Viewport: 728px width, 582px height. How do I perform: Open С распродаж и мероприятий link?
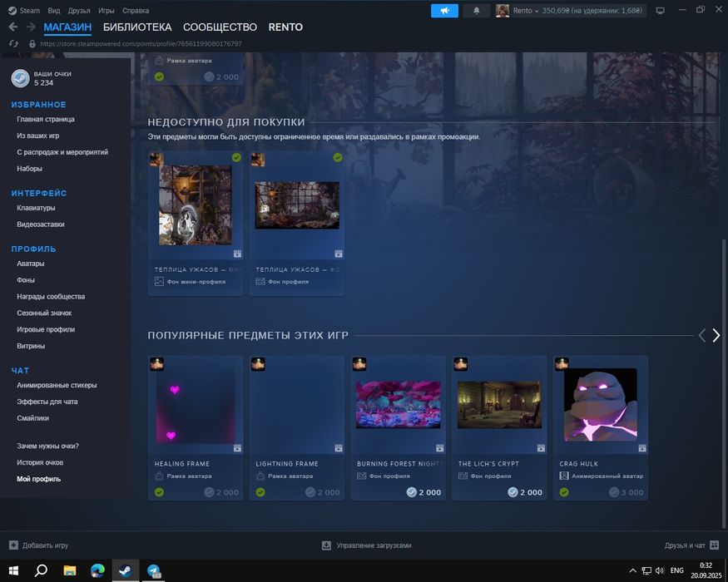[x=62, y=152]
